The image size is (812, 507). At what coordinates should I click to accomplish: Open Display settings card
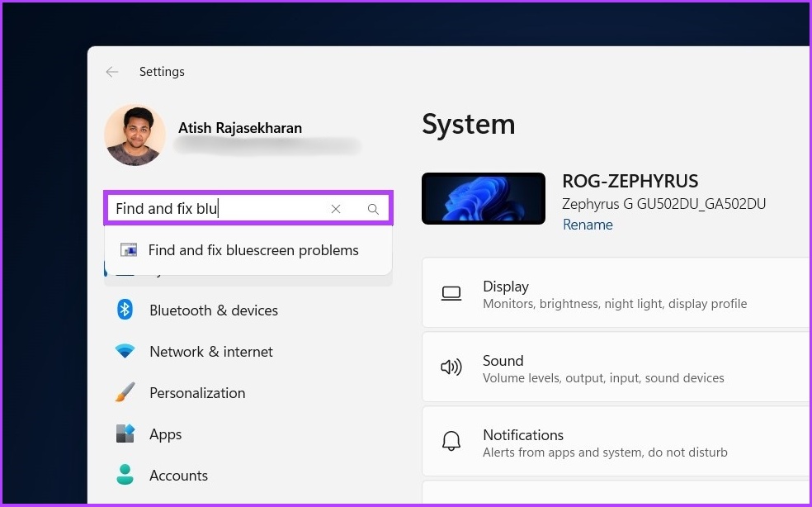[x=616, y=293]
